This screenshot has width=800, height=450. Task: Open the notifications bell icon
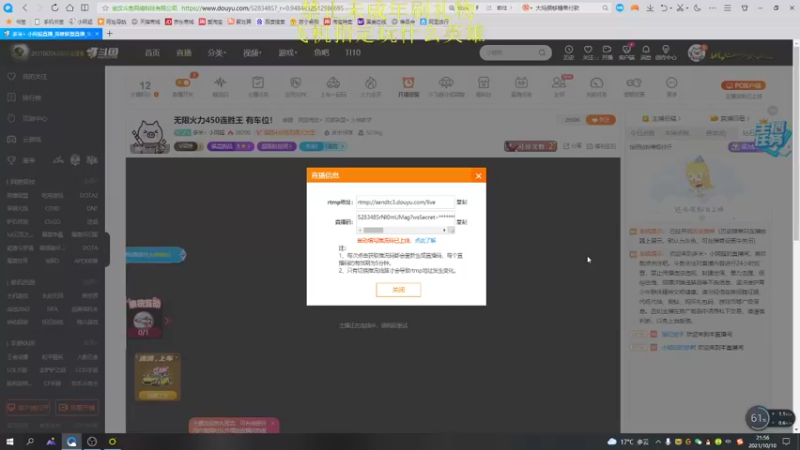645,52
